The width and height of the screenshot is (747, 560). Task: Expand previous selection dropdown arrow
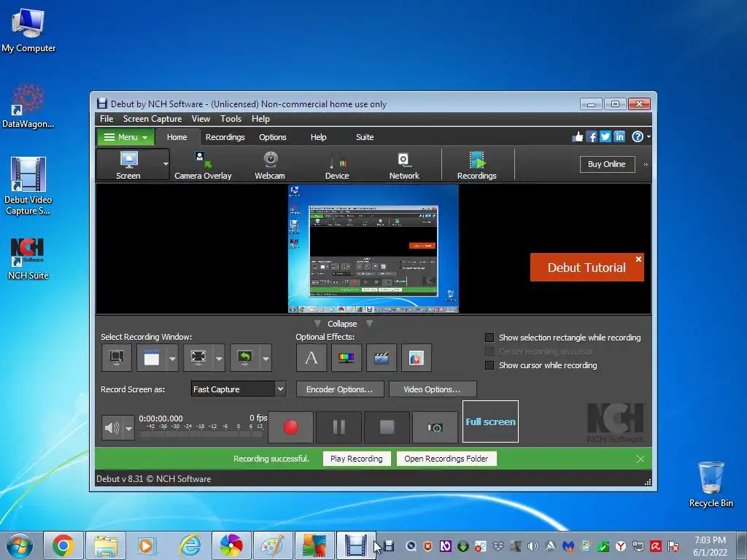(x=266, y=358)
